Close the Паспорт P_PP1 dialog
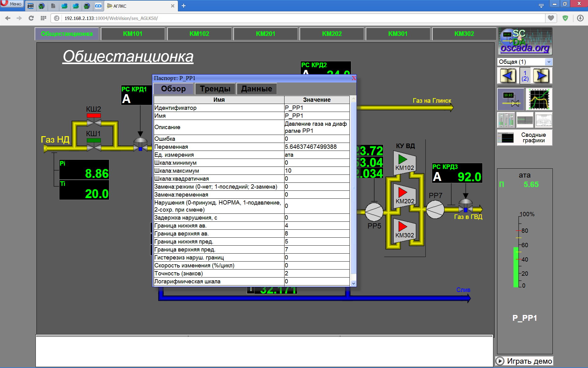 click(x=354, y=78)
